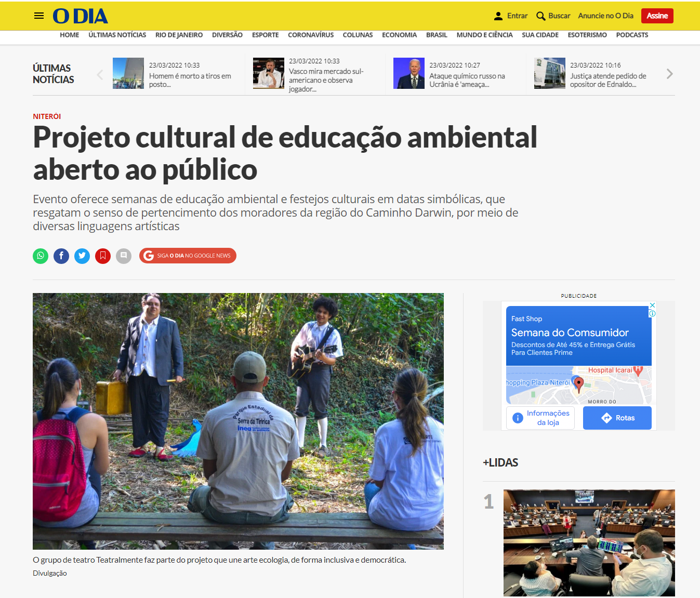Image resolution: width=700 pixels, height=598 pixels.
Task: Click the Entrar user icon
Action: coord(498,16)
